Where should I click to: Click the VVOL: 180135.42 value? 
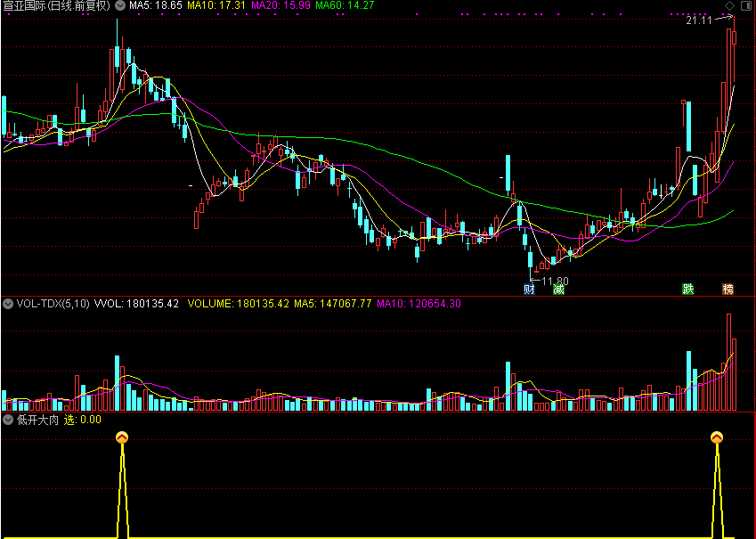136,304
